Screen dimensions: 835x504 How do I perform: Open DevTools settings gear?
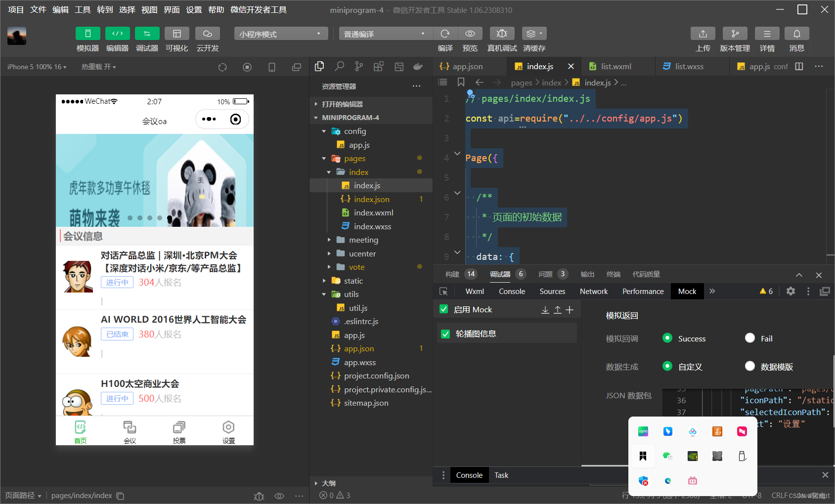coord(791,291)
